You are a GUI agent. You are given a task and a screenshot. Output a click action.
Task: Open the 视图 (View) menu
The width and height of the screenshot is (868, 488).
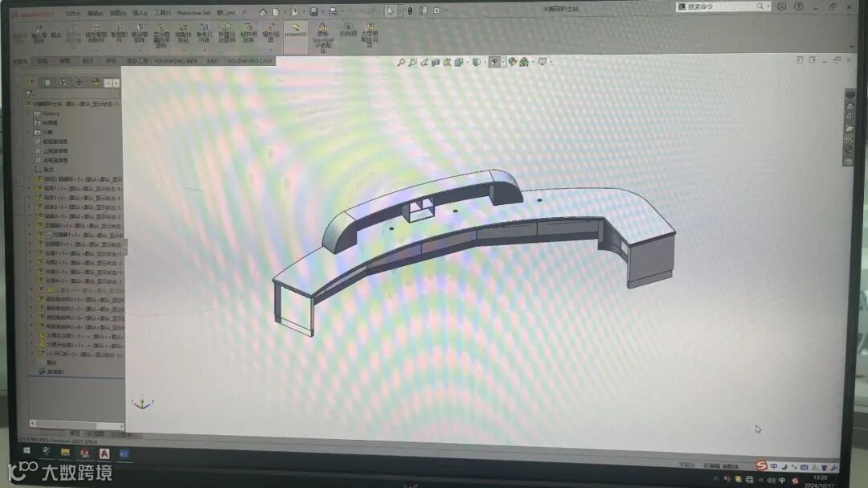pos(117,13)
